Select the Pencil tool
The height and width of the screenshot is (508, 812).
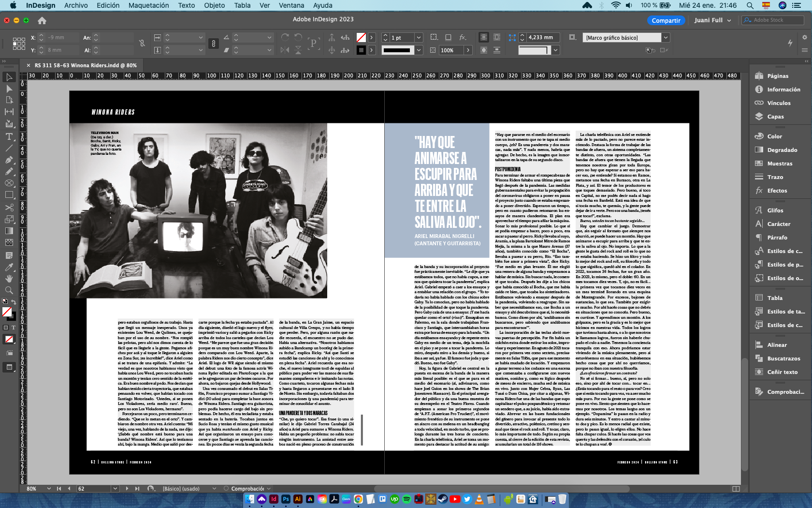(x=9, y=171)
